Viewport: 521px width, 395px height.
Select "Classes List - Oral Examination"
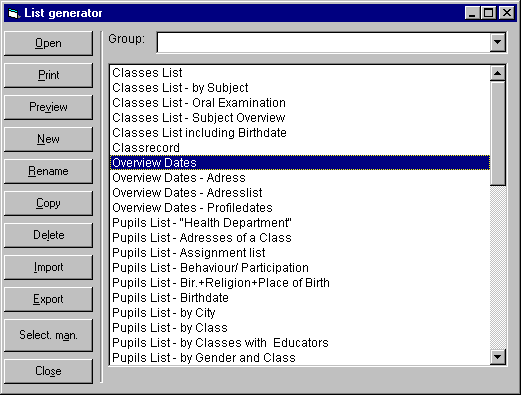pos(300,103)
